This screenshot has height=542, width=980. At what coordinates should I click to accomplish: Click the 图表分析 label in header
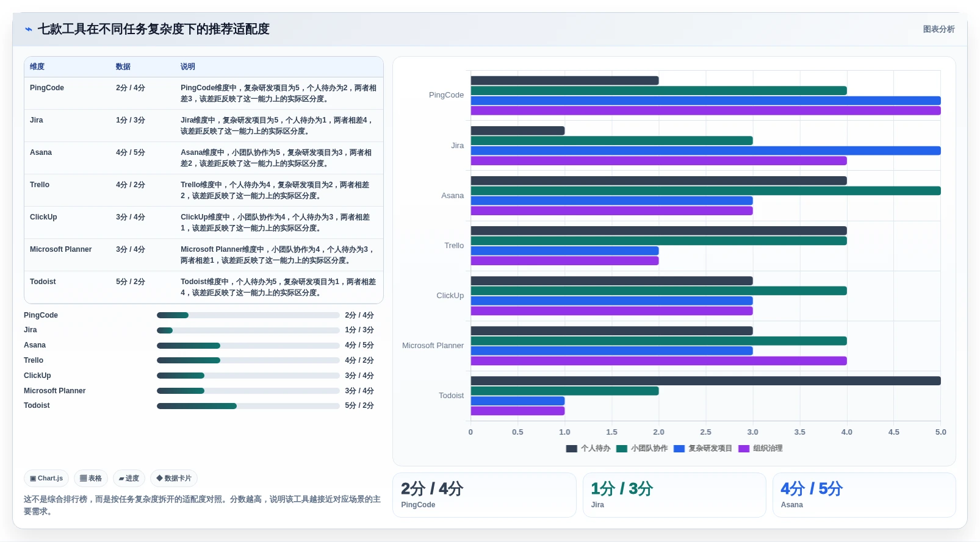click(x=939, y=29)
